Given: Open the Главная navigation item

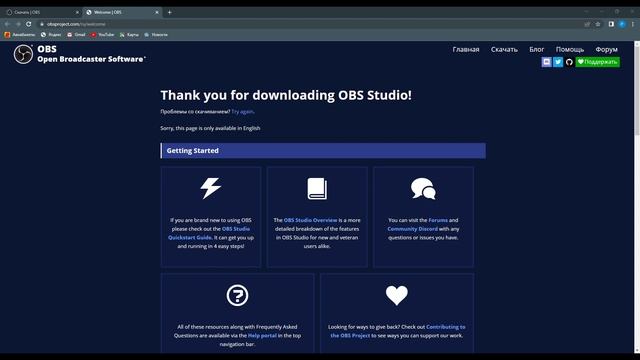Looking at the screenshot, I should tap(466, 49).
